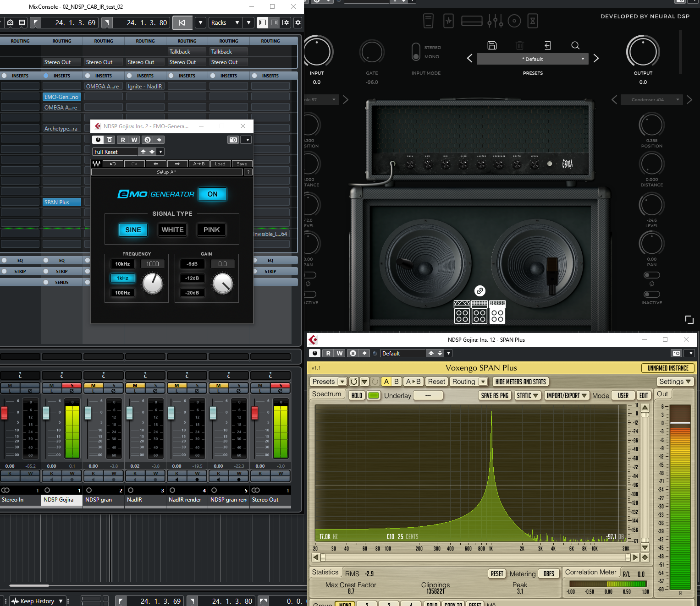Open Full Reset preset dropdown arrow

pyautogui.click(x=160, y=152)
